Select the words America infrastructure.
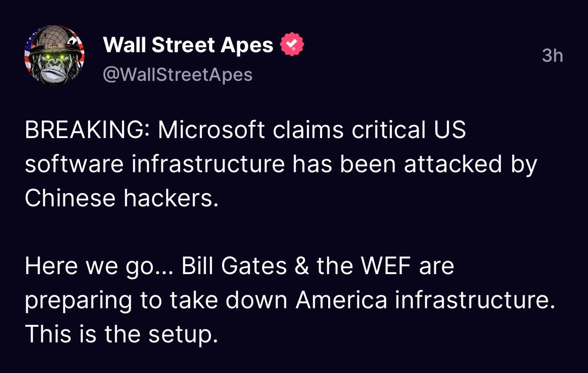The width and height of the screenshot is (588, 373). pyautogui.click(x=425, y=300)
